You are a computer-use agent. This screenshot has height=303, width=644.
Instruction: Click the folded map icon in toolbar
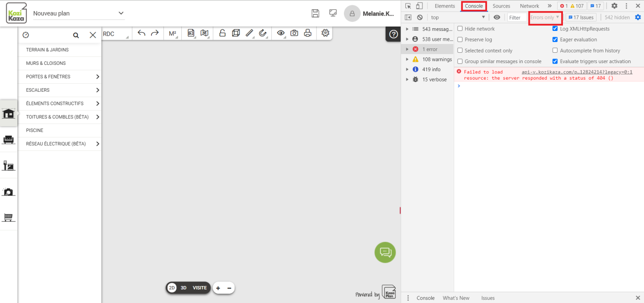205,33
